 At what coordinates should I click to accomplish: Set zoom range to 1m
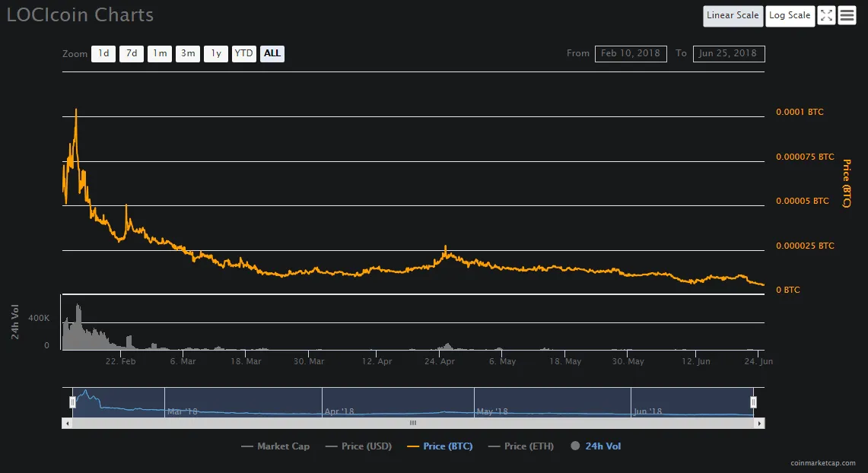tap(160, 54)
